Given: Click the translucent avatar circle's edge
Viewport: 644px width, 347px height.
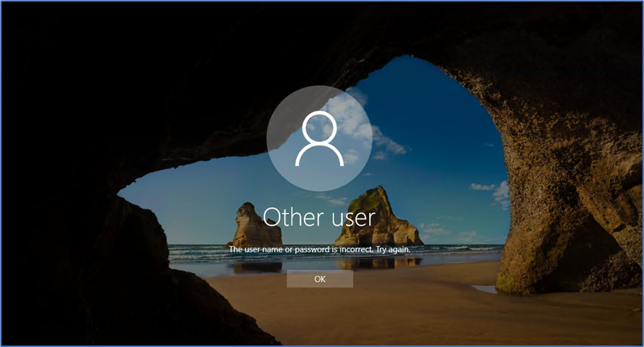Looking at the screenshot, I should pos(268,138).
